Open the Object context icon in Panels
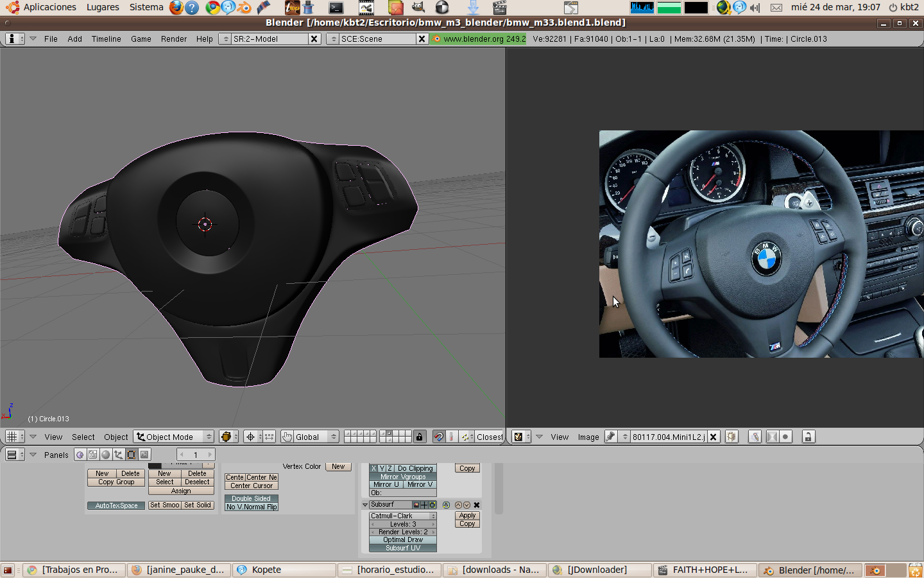This screenshot has width=924, height=578. coord(119,455)
